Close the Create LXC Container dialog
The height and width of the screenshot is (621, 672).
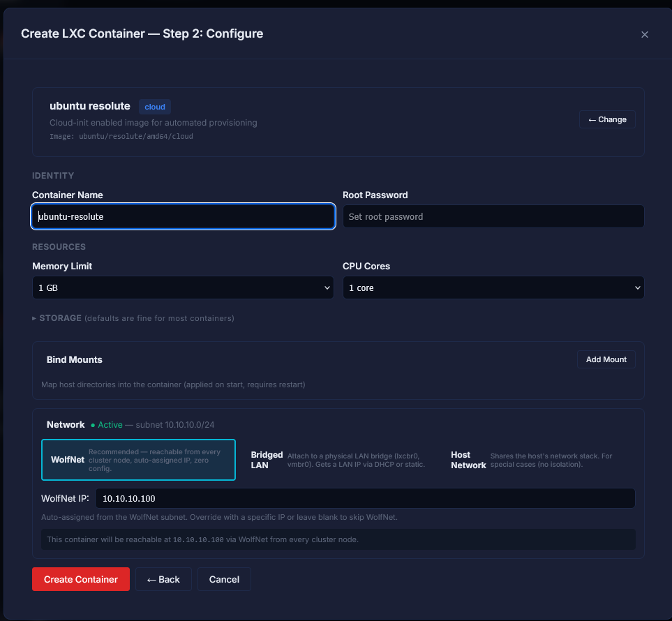click(x=644, y=35)
